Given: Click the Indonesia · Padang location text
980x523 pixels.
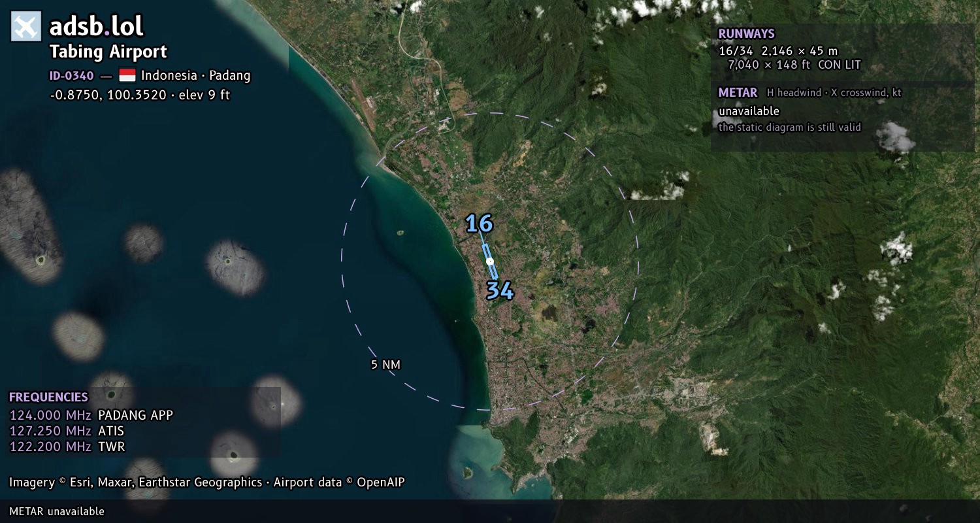Looking at the screenshot, I should coord(196,76).
